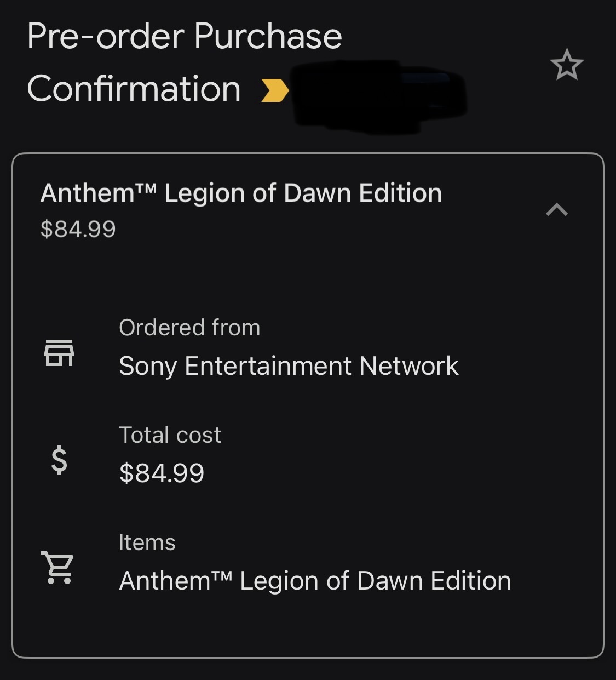Click the Anthem Legion of Dawn card header
The image size is (616, 680).
(x=241, y=193)
